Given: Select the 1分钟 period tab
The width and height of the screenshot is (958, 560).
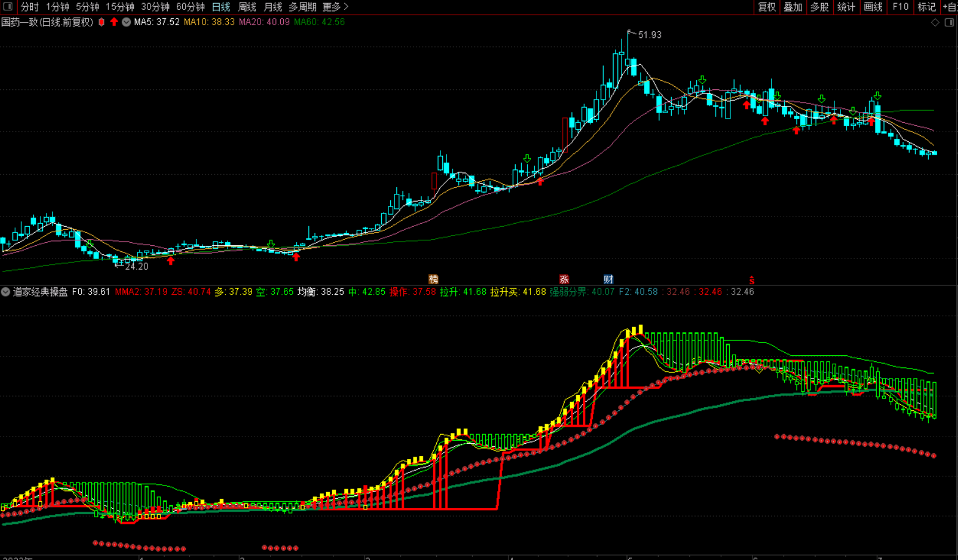Looking at the screenshot, I should (x=58, y=7).
